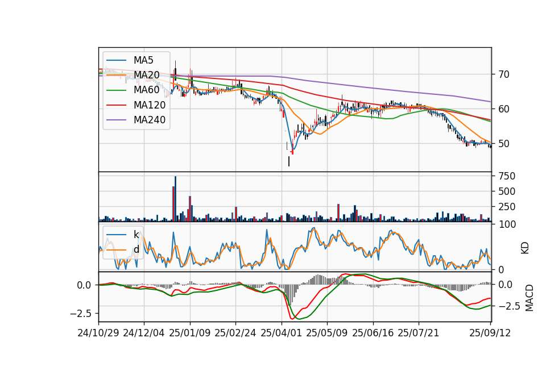Click the price axis value 50
This screenshot has width=546, height=392.
(504, 144)
